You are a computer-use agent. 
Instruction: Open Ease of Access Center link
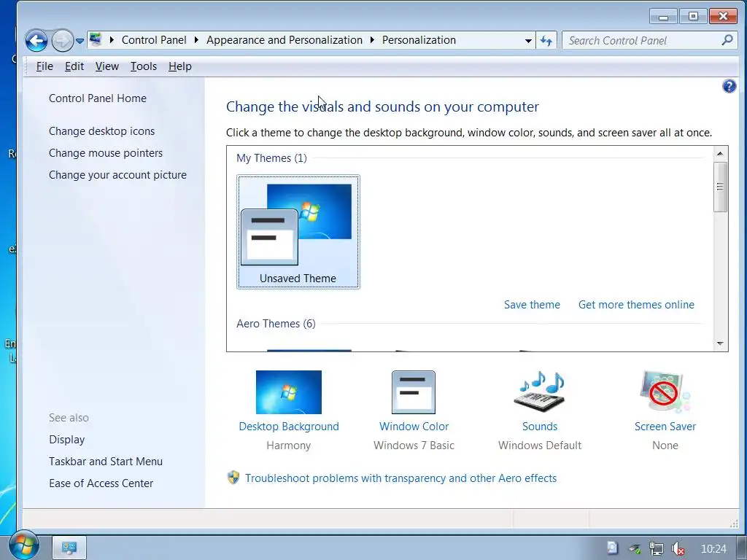pos(101,483)
